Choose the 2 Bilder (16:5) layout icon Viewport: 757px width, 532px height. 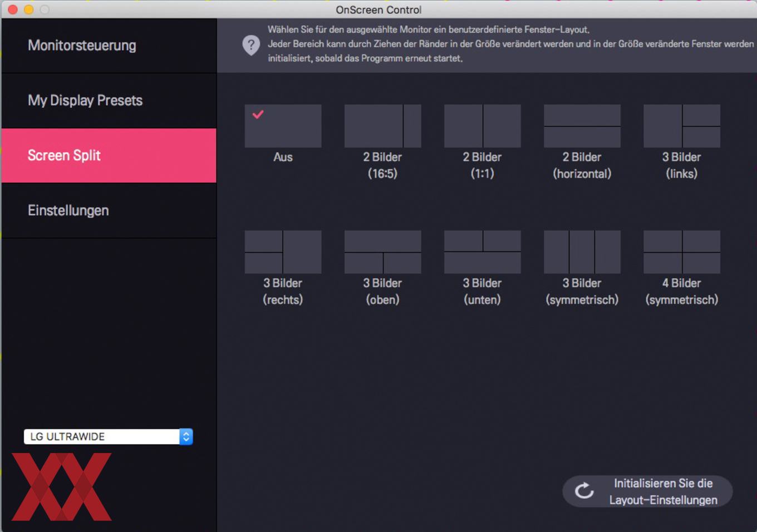pyautogui.click(x=383, y=126)
